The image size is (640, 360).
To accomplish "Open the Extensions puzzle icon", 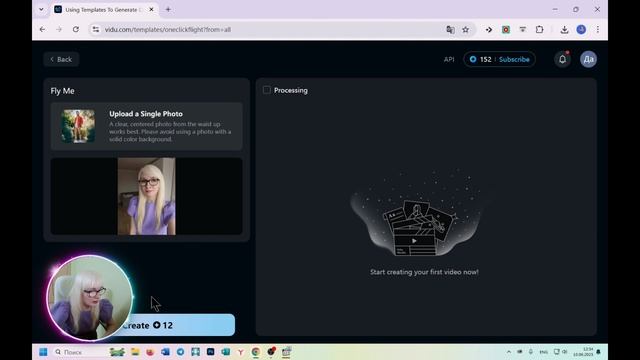I will 539,29.
